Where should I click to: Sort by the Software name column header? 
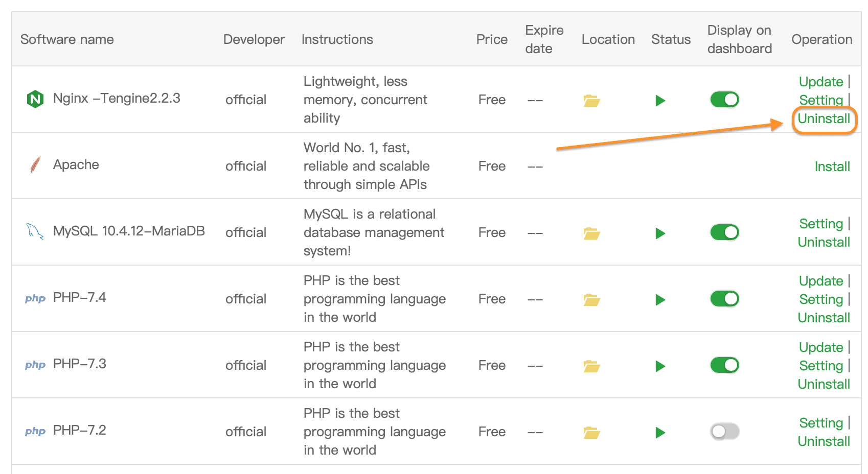point(66,39)
